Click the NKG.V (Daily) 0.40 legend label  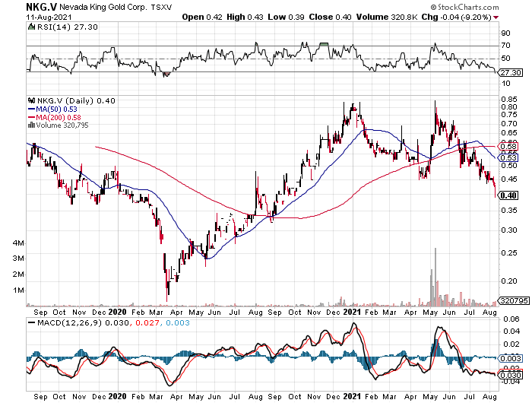tap(76, 100)
